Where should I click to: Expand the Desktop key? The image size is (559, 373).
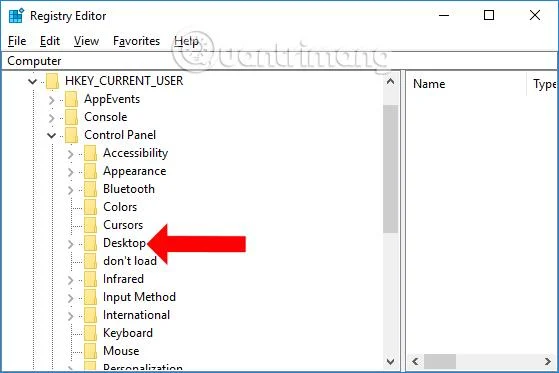click(x=71, y=244)
